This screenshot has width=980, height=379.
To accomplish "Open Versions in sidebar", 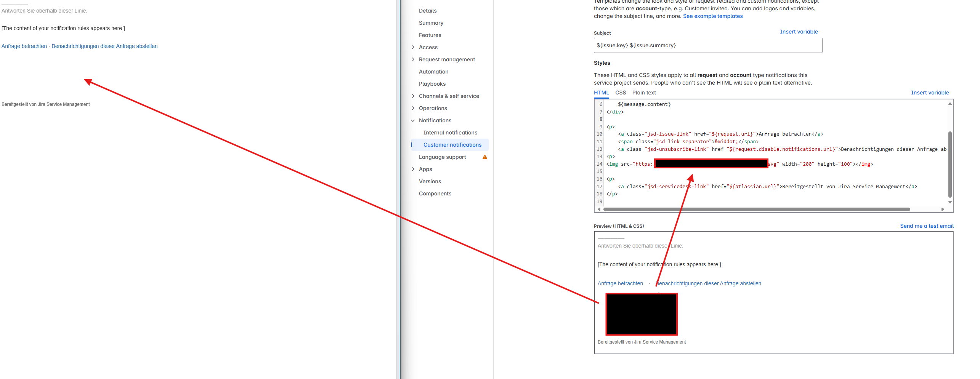I will coord(430,181).
